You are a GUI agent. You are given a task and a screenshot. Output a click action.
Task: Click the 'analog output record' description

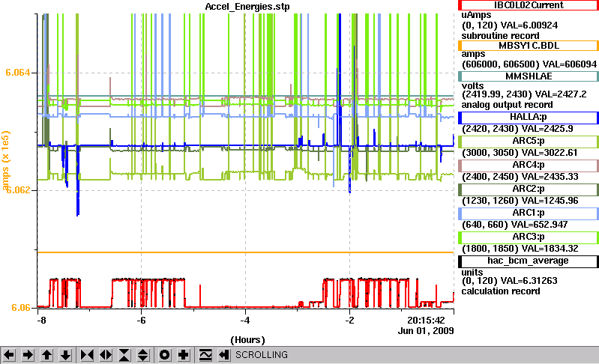point(507,105)
